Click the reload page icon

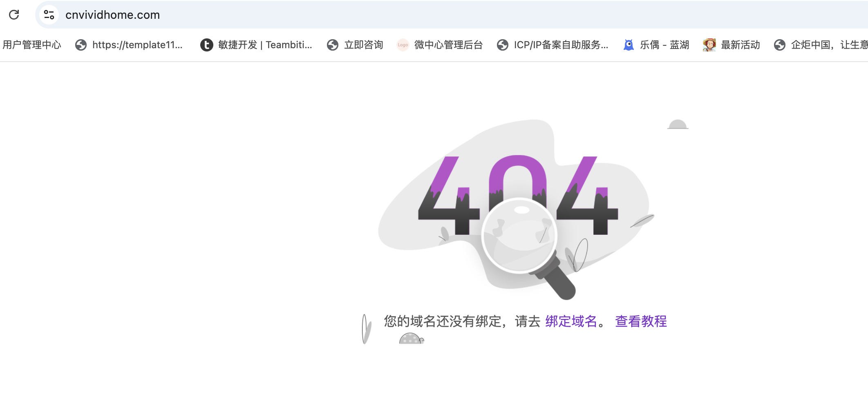click(14, 15)
